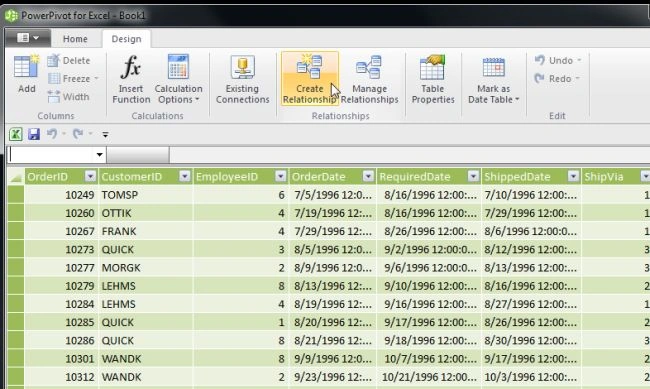Screen dimensions: 650x389
Task: Open EmployeeID column filter dropdown
Action: pos(281,177)
